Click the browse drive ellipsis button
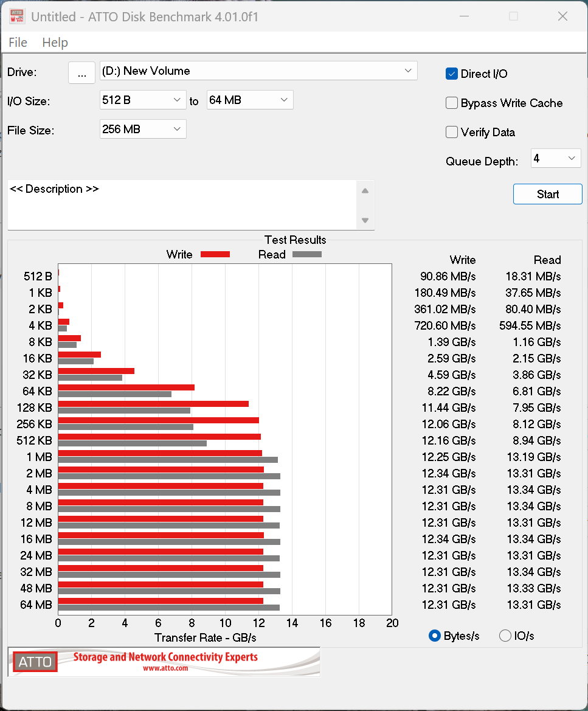 pos(81,72)
